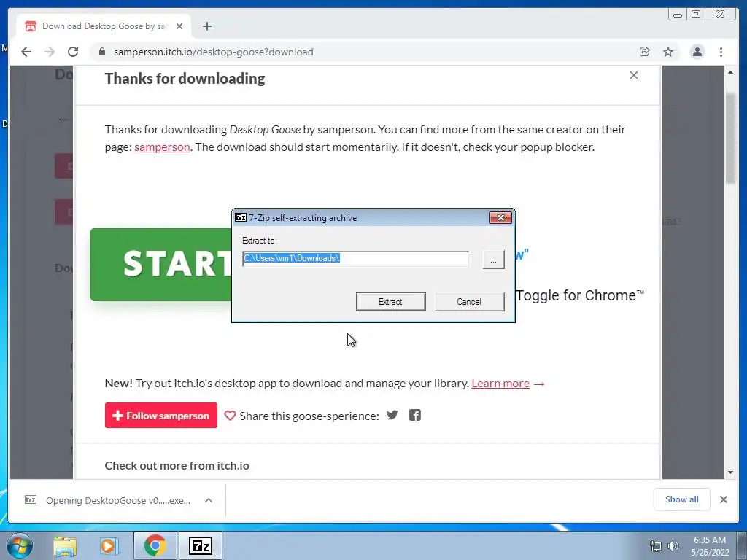Viewport: 747px width, 560px height.
Task: Open Windows Explorer from the taskbar
Action: pyautogui.click(x=65, y=545)
